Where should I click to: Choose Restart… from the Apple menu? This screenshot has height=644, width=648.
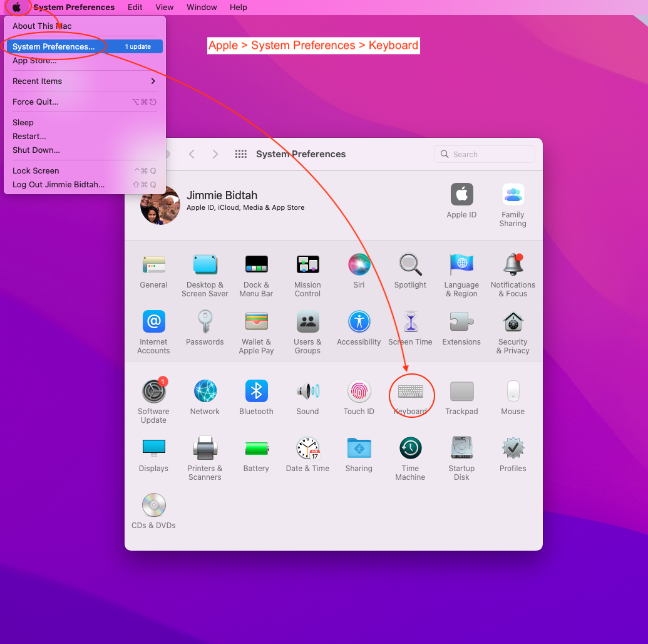85,136
